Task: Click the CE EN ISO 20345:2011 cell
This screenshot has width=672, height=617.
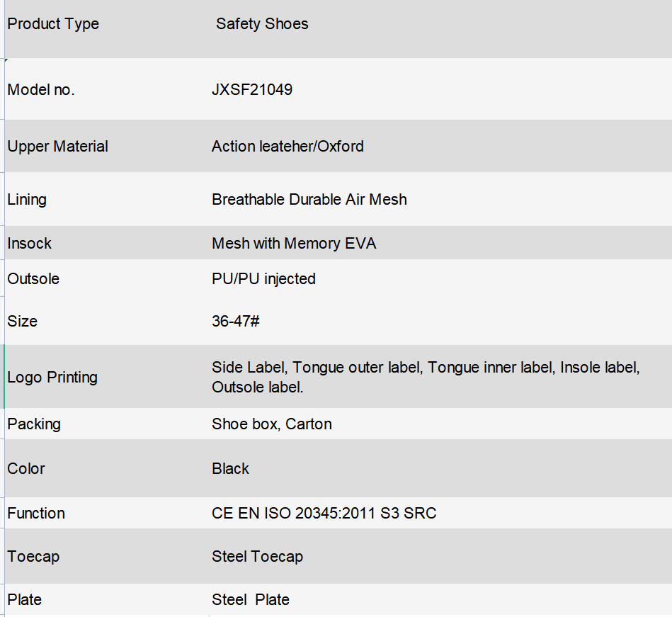Action: point(440,513)
